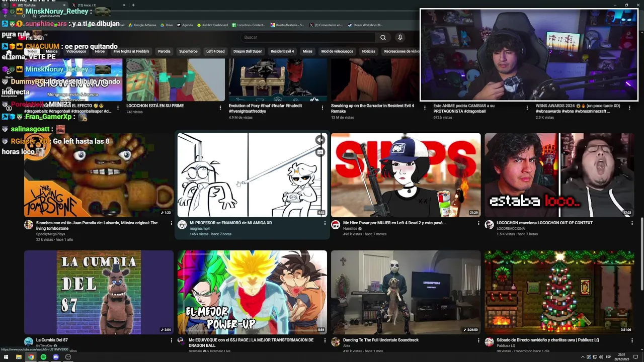Select the Todos filter chip
The height and width of the screenshot is (362, 644).
[32, 51]
